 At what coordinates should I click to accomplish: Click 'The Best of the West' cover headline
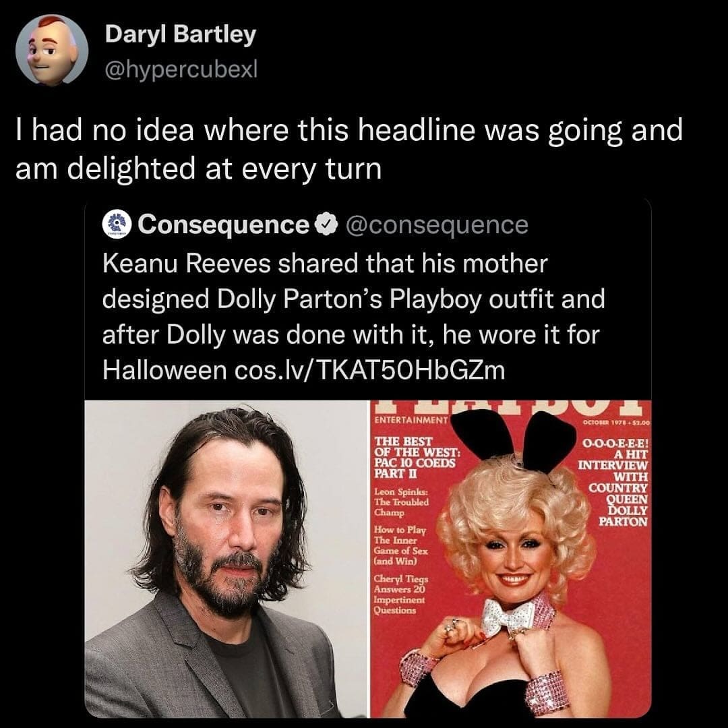point(417,457)
